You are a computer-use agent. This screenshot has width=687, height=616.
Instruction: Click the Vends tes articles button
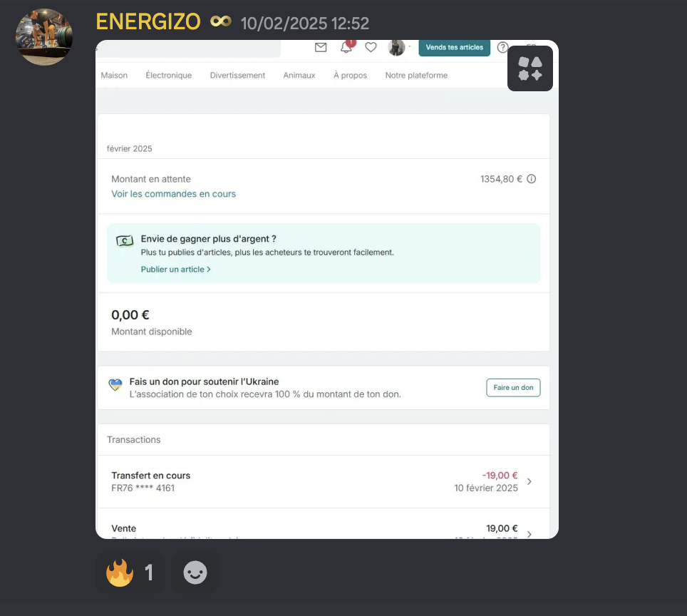pyautogui.click(x=454, y=48)
